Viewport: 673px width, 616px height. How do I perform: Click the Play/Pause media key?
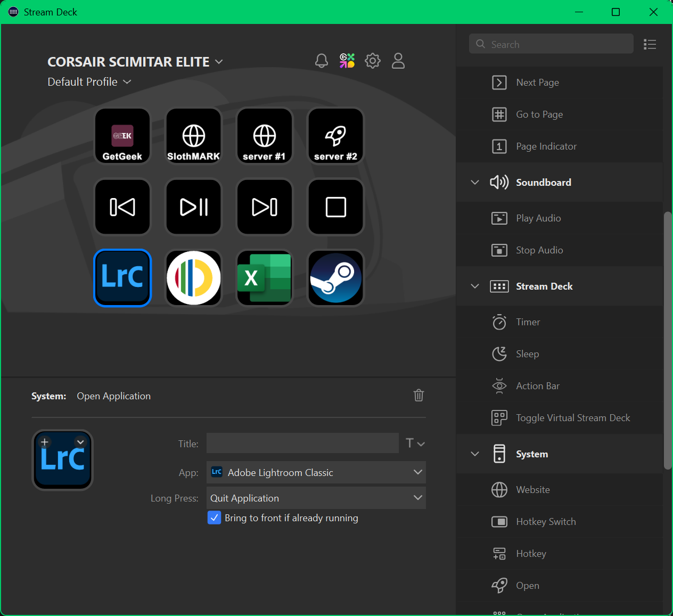(194, 207)
